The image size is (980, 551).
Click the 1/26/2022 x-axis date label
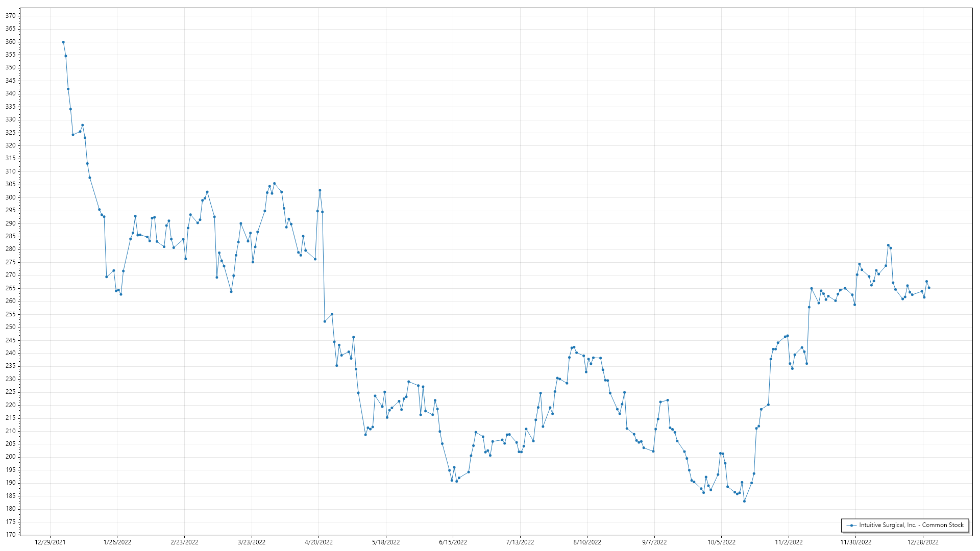pyautogui.click(x=117, y=542)
